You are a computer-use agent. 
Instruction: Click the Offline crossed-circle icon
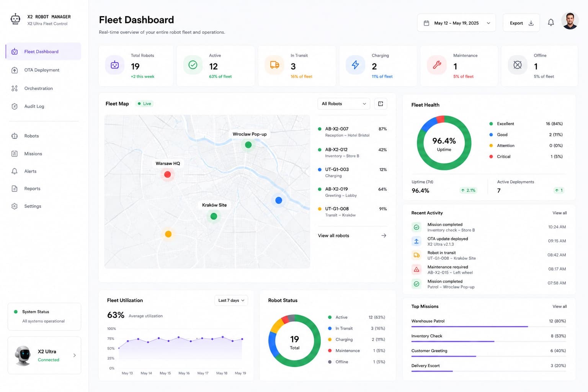(518, 65)
